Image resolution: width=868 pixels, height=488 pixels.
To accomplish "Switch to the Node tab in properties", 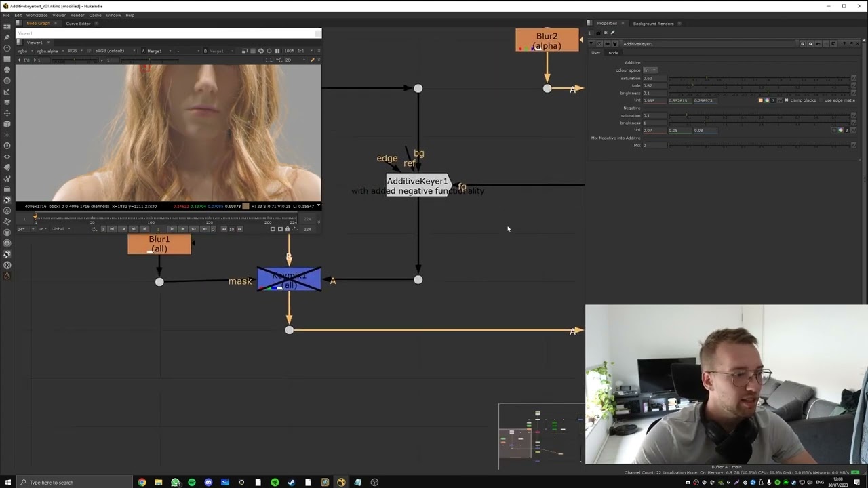I will click(x=613, y=52).
